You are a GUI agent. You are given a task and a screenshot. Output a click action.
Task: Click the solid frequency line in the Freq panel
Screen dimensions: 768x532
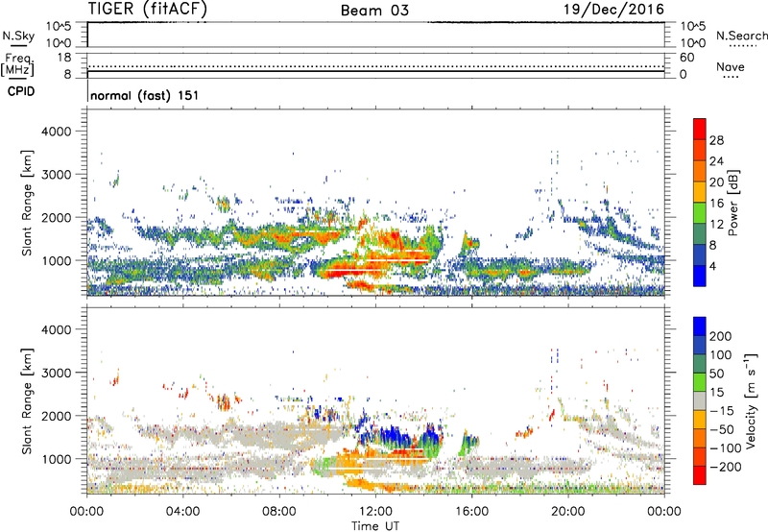(x=375, y=71)
